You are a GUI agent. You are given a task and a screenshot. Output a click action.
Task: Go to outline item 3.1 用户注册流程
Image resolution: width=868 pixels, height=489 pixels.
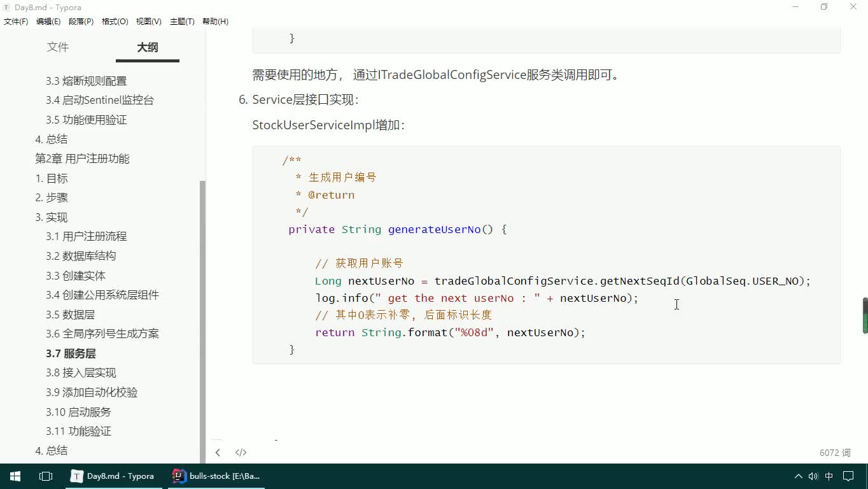[86, 236]
